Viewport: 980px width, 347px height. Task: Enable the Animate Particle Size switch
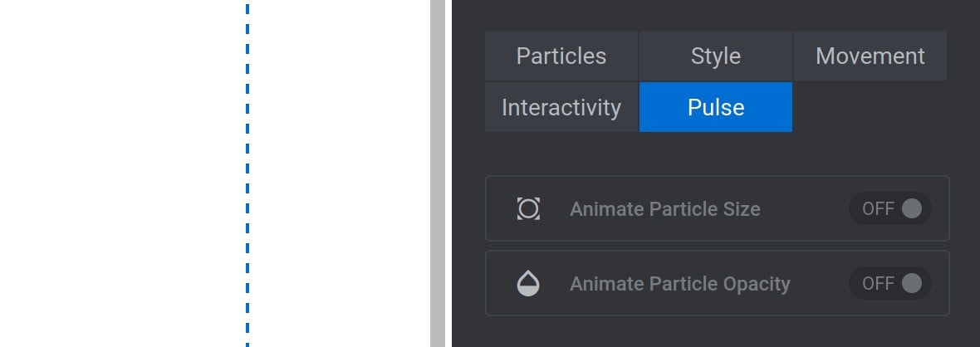[890, 209]
